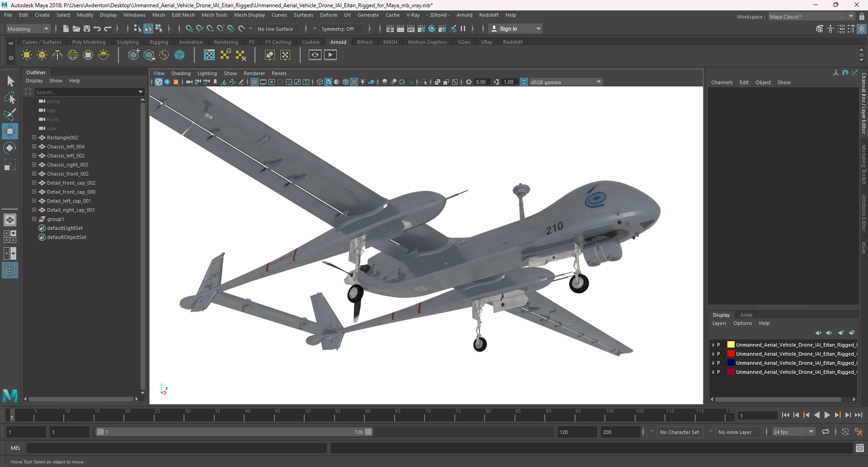Open Arnold RenderView eye icon
Screen dimensions: 868x467
click(x=315, y=55)
